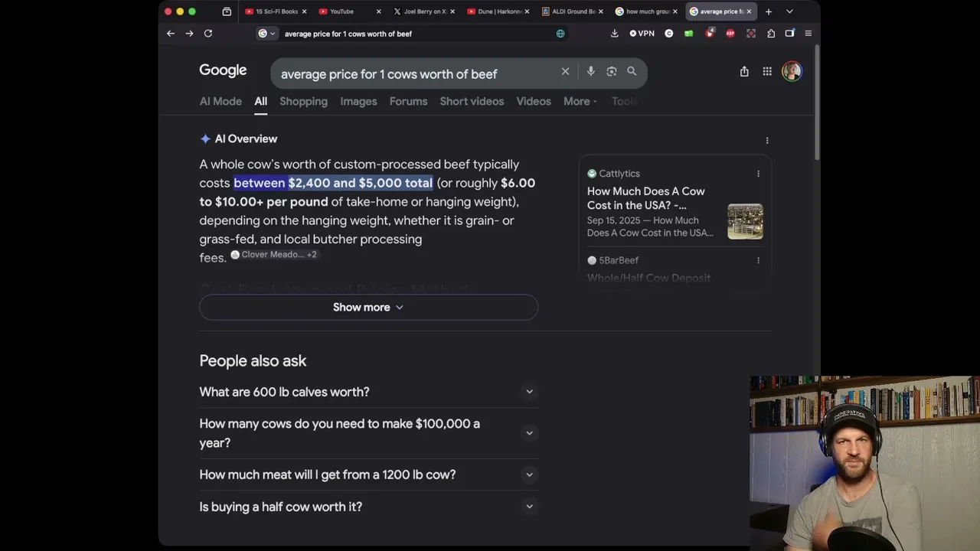
Task: Open 'How Much Does A Cow Cost' link
Action: 646,198
